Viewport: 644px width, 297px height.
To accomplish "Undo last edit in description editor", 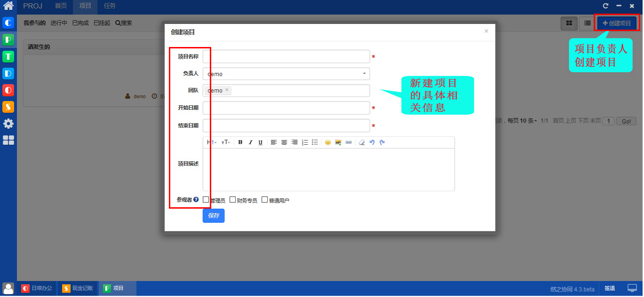I will click(372, 142).
